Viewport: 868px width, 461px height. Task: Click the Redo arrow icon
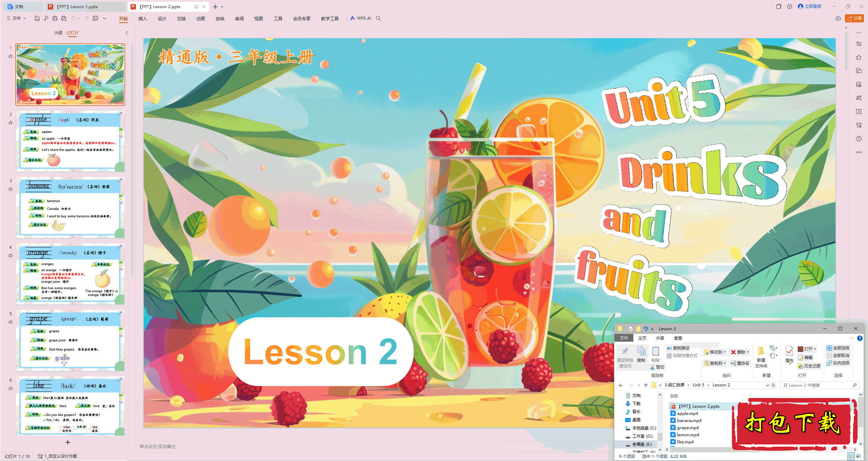[87, 18]
